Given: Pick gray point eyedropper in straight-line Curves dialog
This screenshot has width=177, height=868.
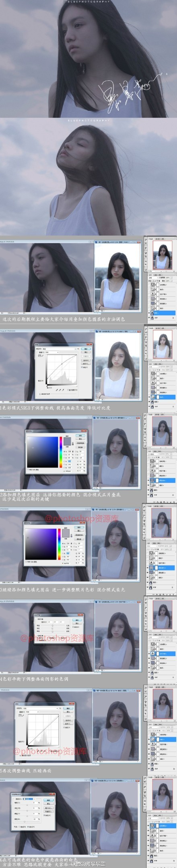Looking at the screenshot, I should coord(41,750).
